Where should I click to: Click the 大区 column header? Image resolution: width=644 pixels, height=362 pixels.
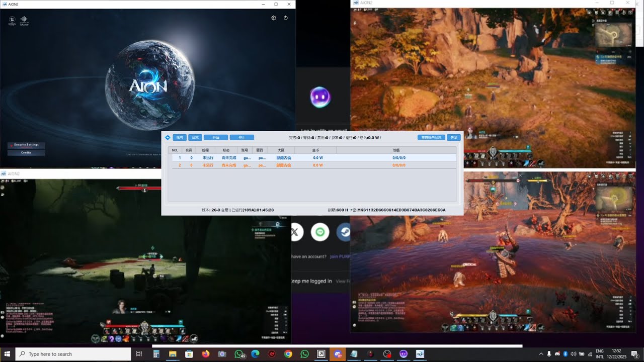coord(281,150)
